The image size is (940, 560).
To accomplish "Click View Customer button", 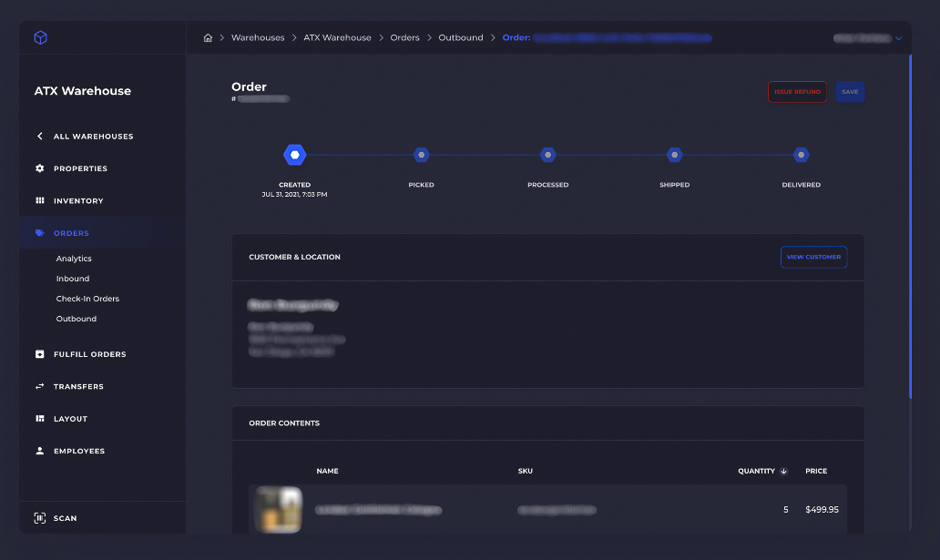I will (813, 257).
